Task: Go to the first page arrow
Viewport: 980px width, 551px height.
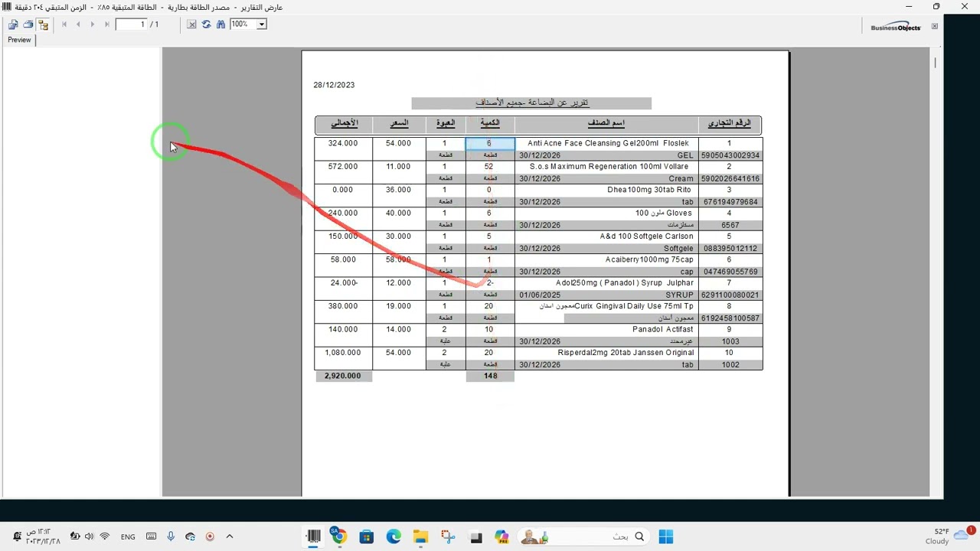Action: [x=64, y=24]
